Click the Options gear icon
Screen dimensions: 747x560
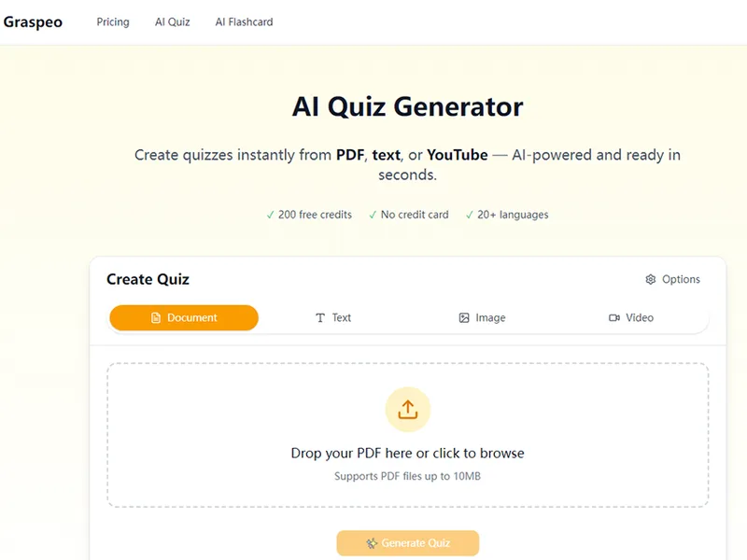pyautogui.click(x=650, y=279)
